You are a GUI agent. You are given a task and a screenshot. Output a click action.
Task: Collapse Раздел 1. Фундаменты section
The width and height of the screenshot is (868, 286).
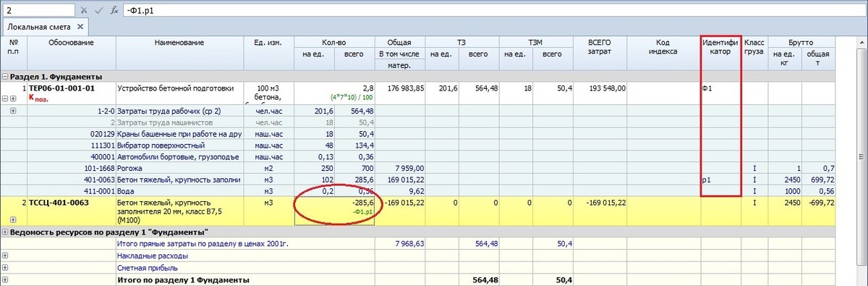pyautogui.click(x=5, y=76)
